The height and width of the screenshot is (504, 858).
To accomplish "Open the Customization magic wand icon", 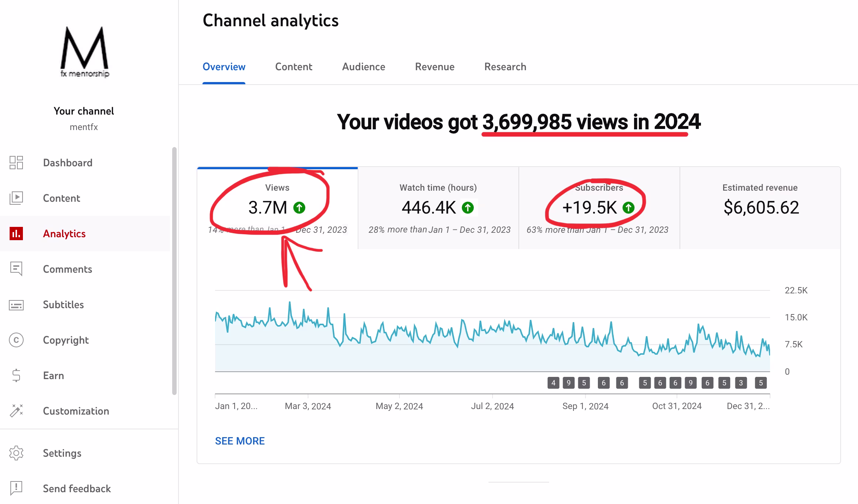I will click(16, 411).
